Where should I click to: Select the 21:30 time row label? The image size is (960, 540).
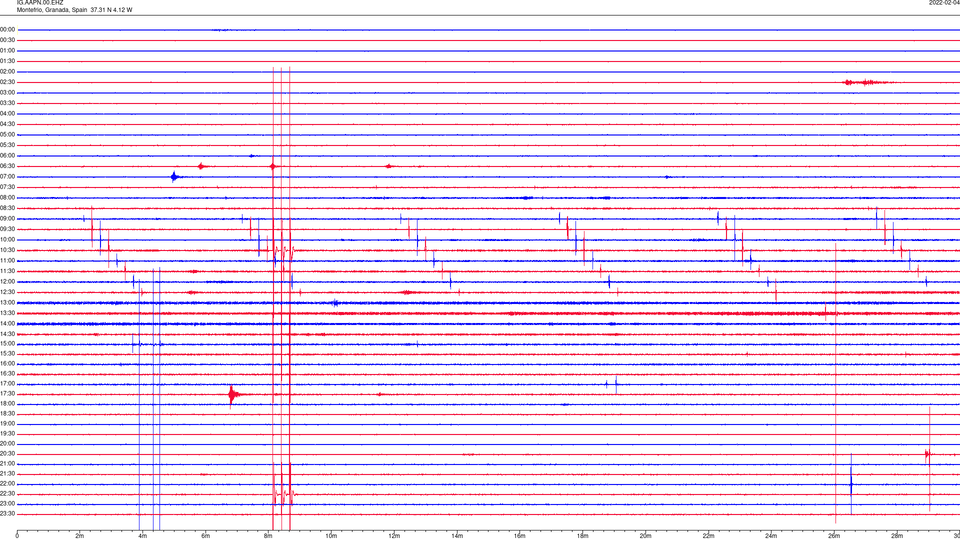point(7,474)
